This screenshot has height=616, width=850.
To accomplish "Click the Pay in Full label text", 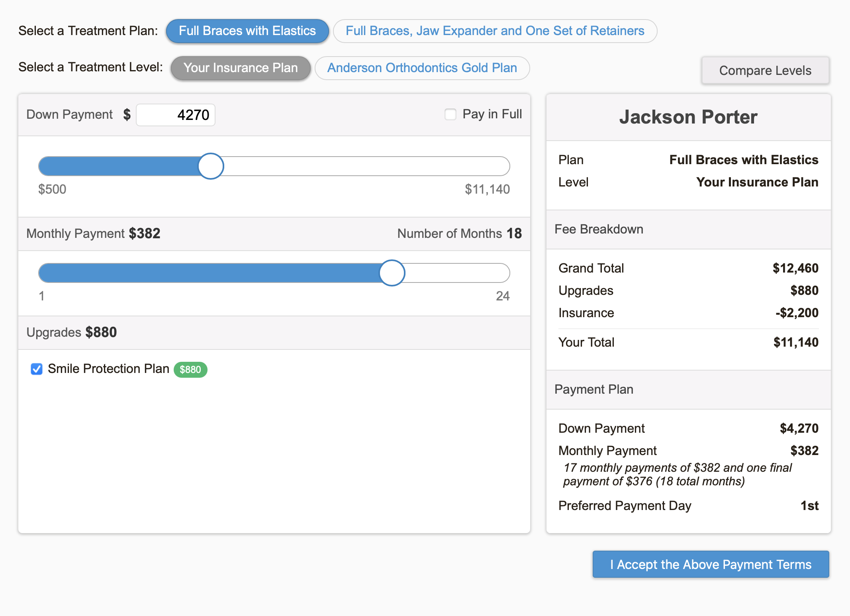I will 492,114.
